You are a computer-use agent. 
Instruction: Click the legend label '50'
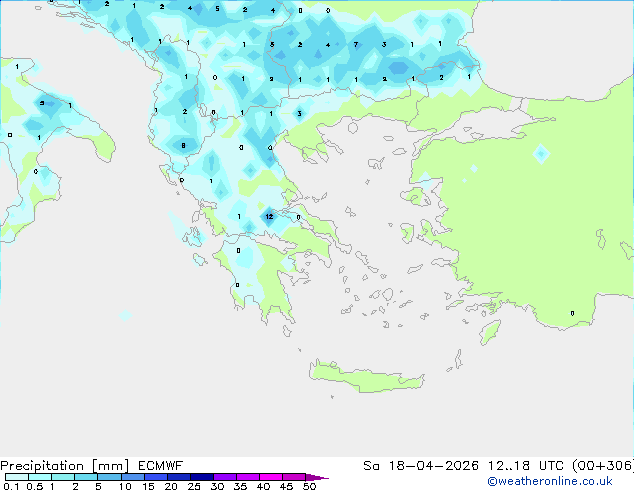tap(309, 486)
